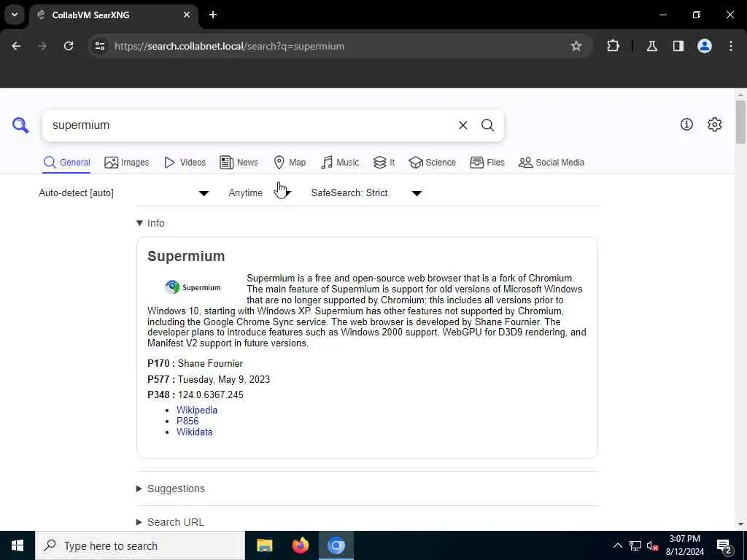Open the P856 link

[187, 421]
